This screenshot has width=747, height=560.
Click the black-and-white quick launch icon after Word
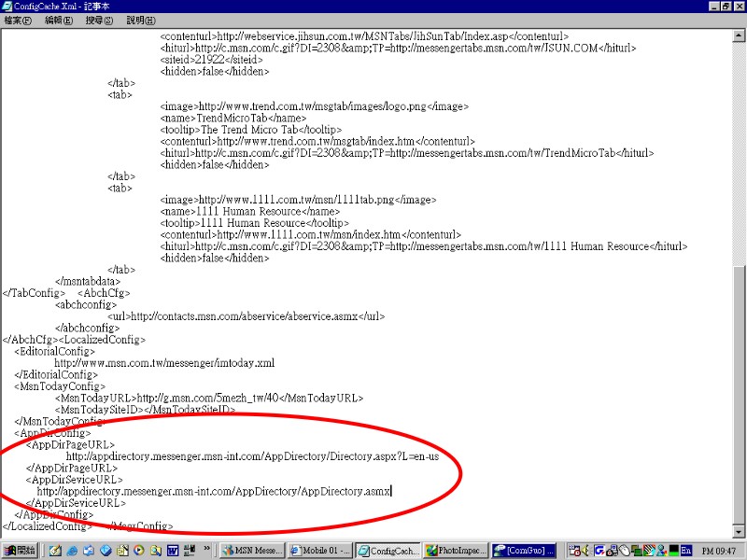click(x=190, y=551)
